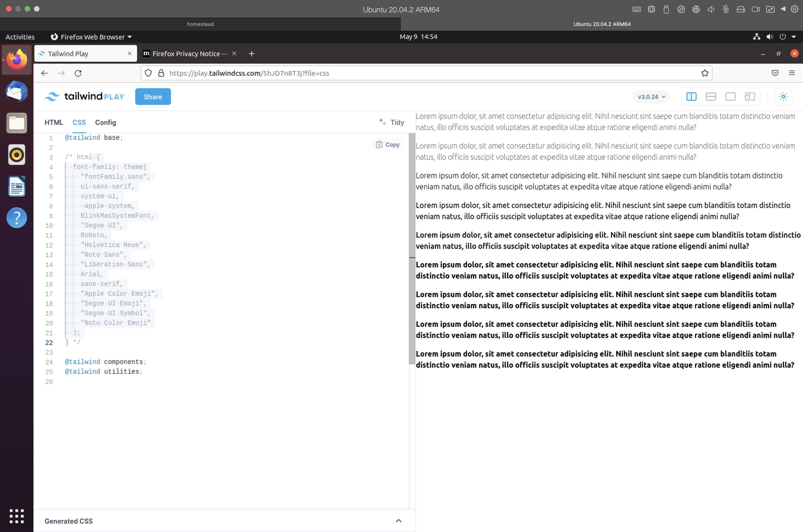The height and width of the screenshot is (532, 803).
Task: Open the shield tracking protection icon
Action: [148, 73]
